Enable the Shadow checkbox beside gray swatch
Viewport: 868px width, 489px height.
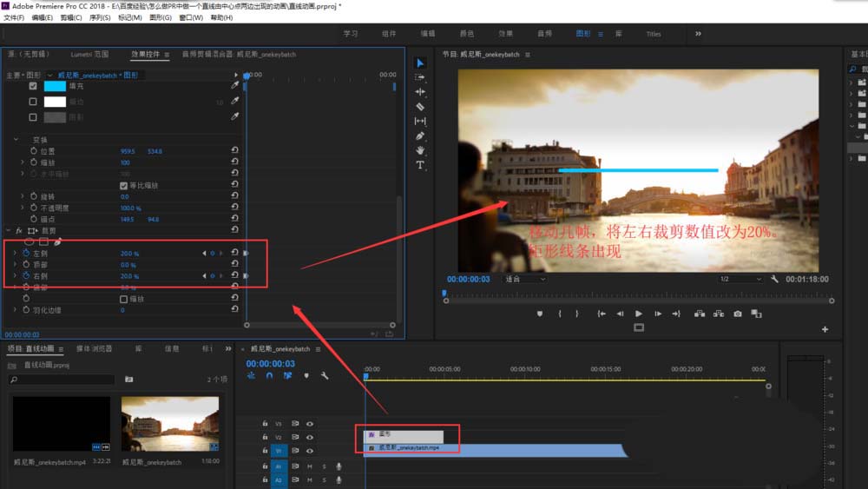[33, 117]
